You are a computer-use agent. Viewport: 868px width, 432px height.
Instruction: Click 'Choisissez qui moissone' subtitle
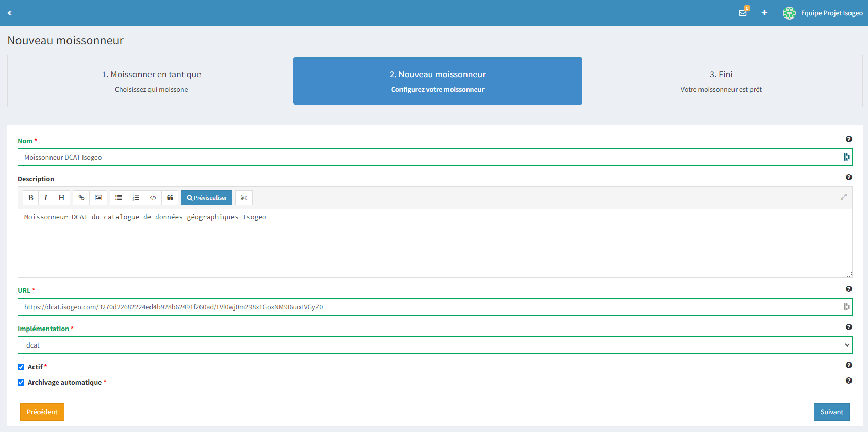click(x=152, y=89)
